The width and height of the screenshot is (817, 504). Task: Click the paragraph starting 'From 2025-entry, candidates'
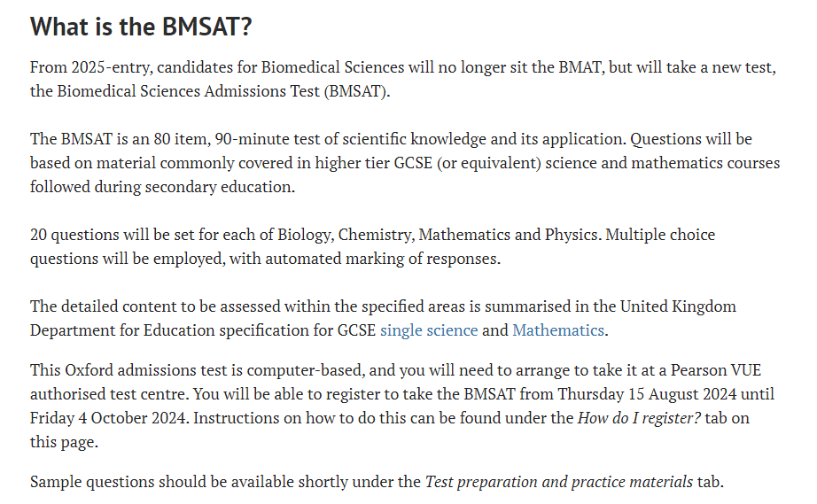[x=403, y=79]
